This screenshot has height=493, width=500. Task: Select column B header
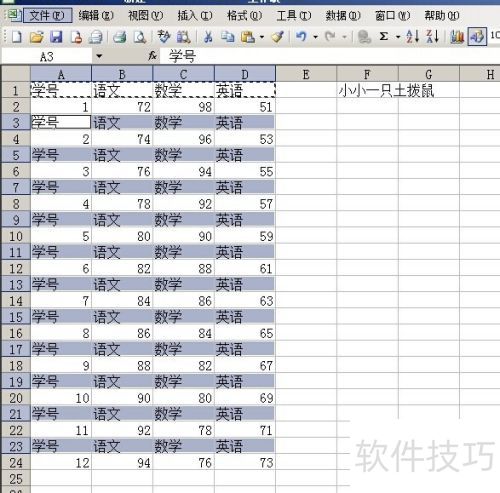[x=122, y=74]
